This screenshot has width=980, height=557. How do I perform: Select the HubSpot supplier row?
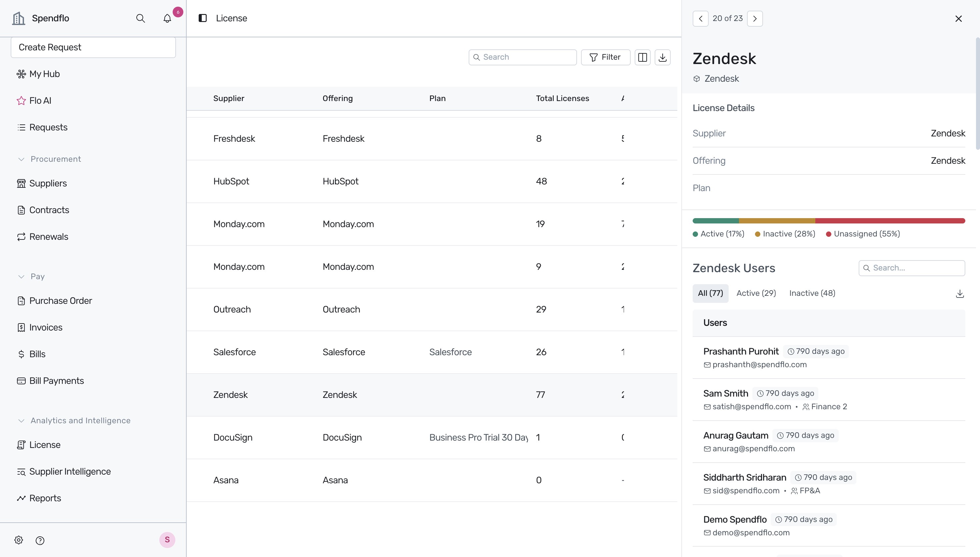point(432,181)
